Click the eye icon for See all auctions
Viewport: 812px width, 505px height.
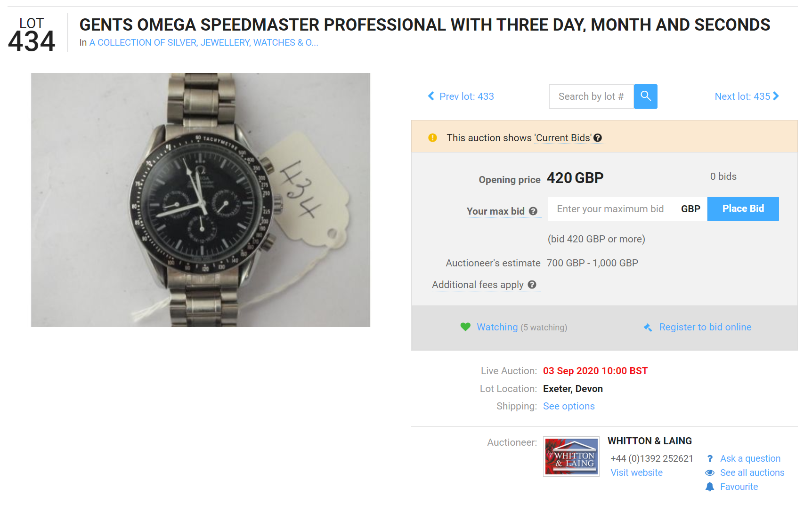coord(710,473)
